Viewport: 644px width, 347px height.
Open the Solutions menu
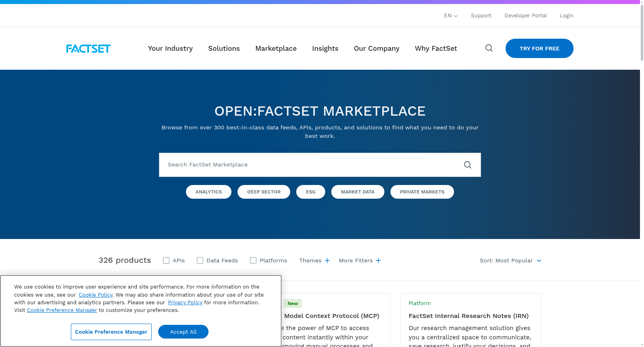pos(224,48)
